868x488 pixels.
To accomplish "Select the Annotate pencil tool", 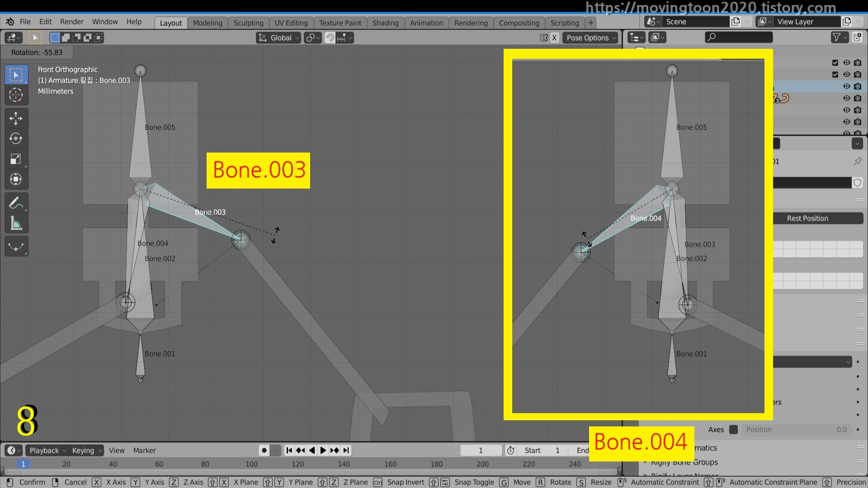I will coord(16,203).
